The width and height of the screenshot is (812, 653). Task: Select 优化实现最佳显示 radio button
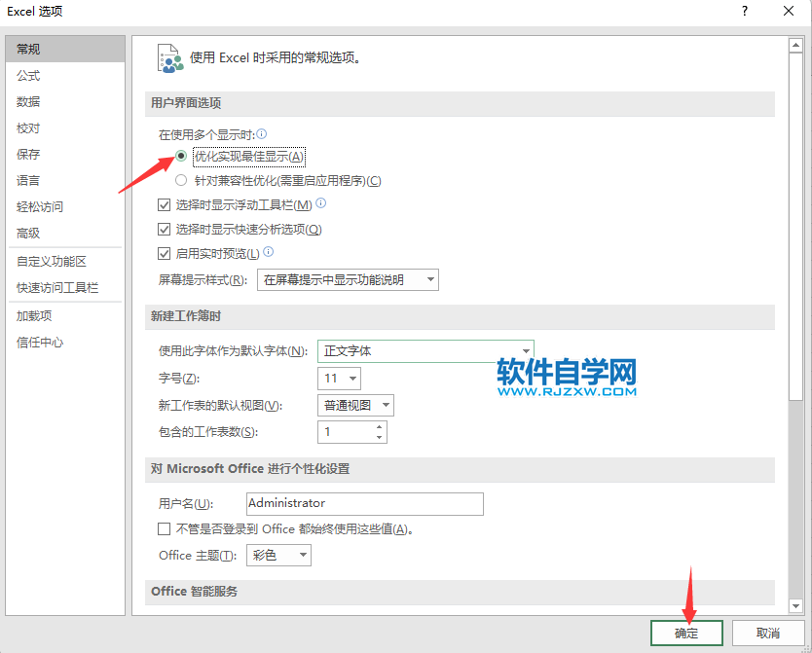[181, 156]
